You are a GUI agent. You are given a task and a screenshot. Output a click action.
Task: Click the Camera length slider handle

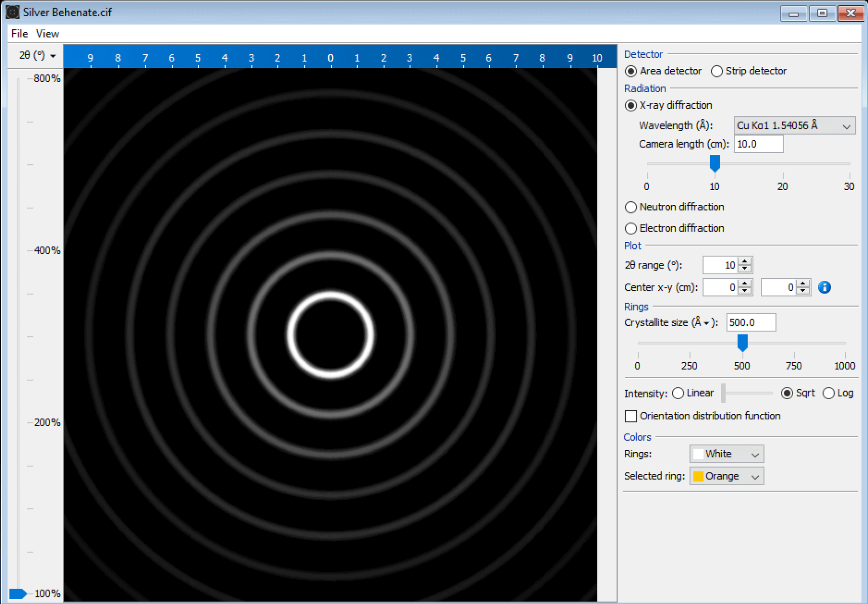(x=715, y=163)
